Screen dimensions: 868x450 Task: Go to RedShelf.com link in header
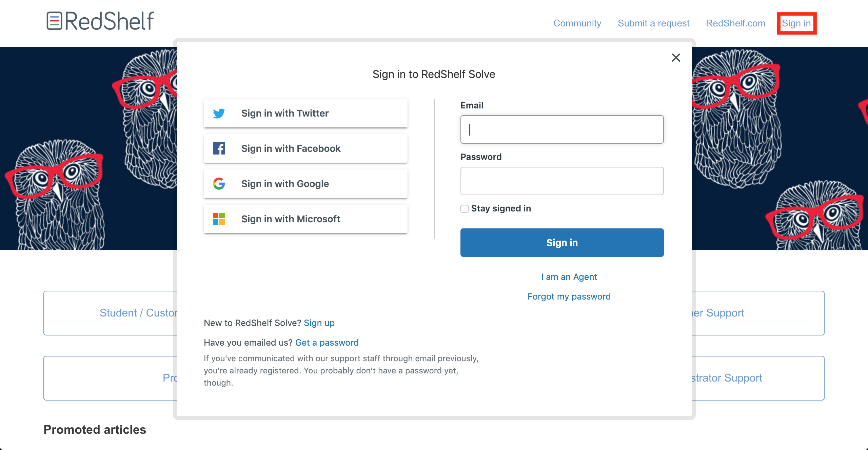point(735,23)
